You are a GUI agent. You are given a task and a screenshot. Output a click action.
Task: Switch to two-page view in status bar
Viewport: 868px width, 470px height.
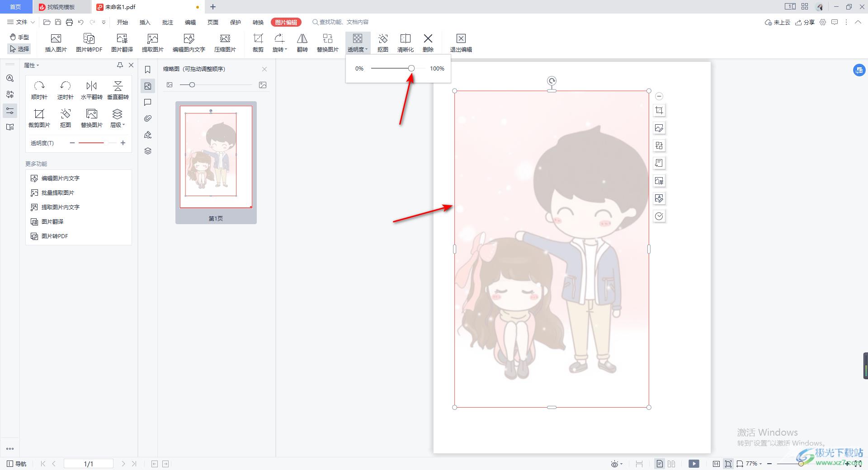point(671,464)
